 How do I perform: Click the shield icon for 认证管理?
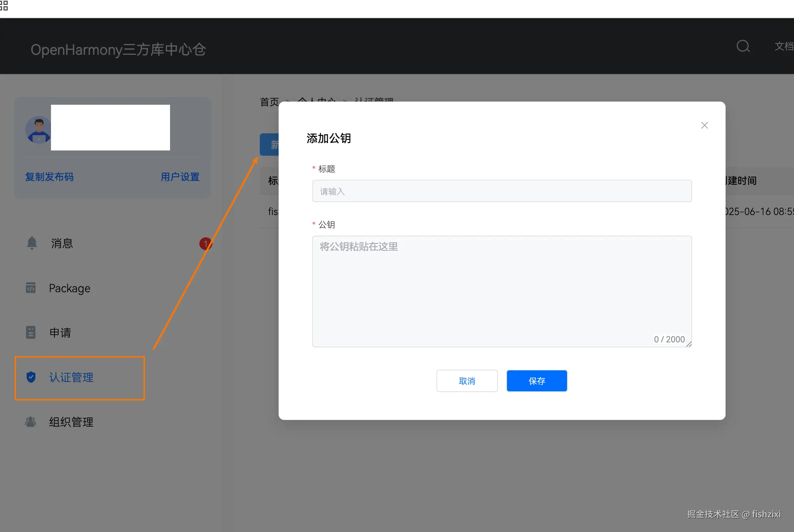point(31,377)
